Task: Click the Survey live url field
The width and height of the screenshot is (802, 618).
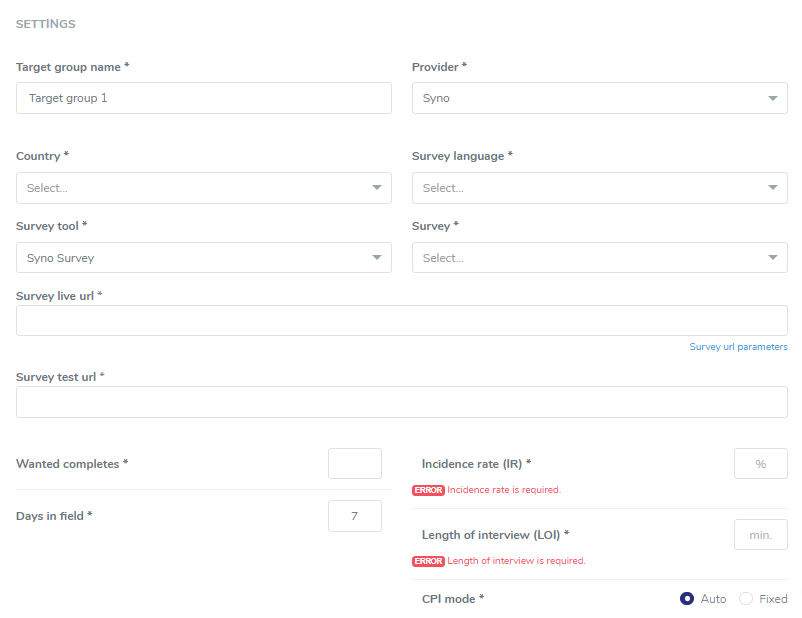Action: coord(401,320)
